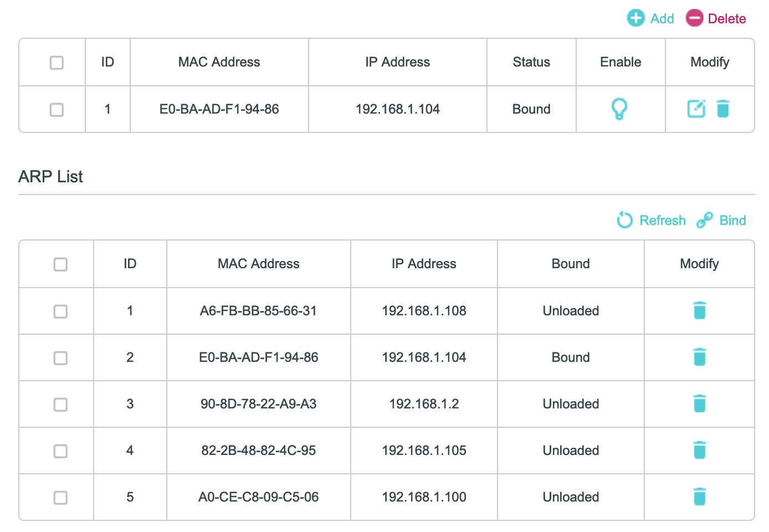Click the Bind link icon
The width and height of the screenshot is (769, 532).
tap(721, 220)
